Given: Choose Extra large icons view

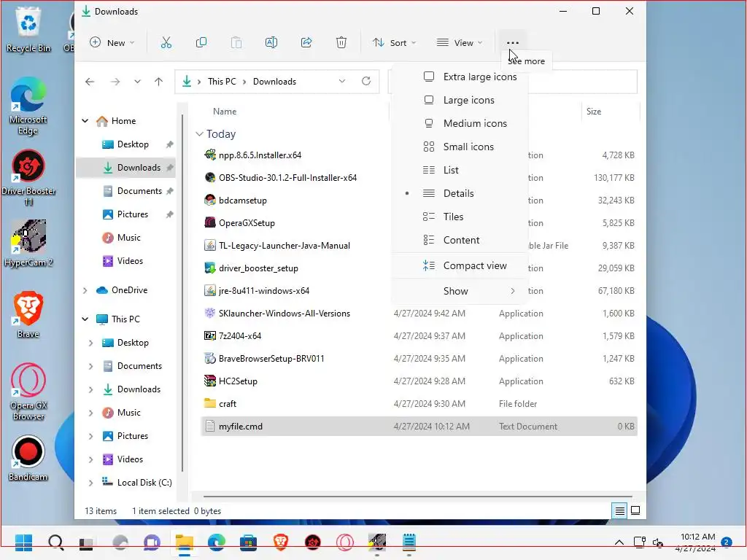Looking at the screenshot, I should 460,77.
